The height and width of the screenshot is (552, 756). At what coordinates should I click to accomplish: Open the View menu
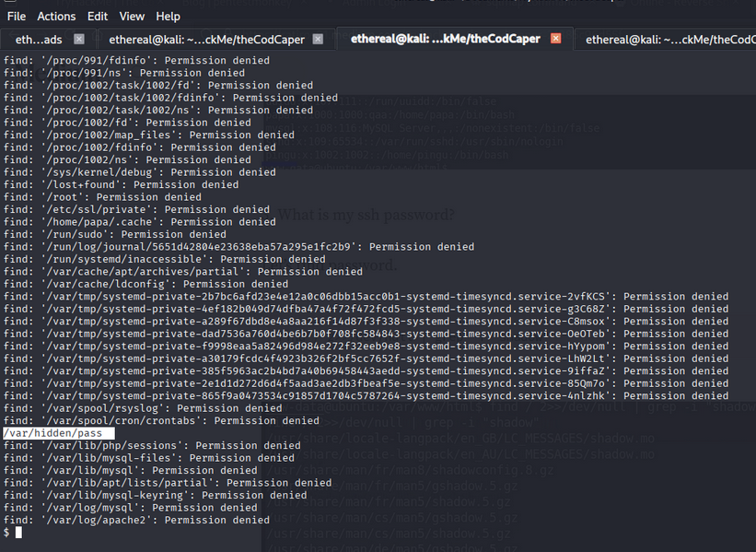click(x=132, y=17)
